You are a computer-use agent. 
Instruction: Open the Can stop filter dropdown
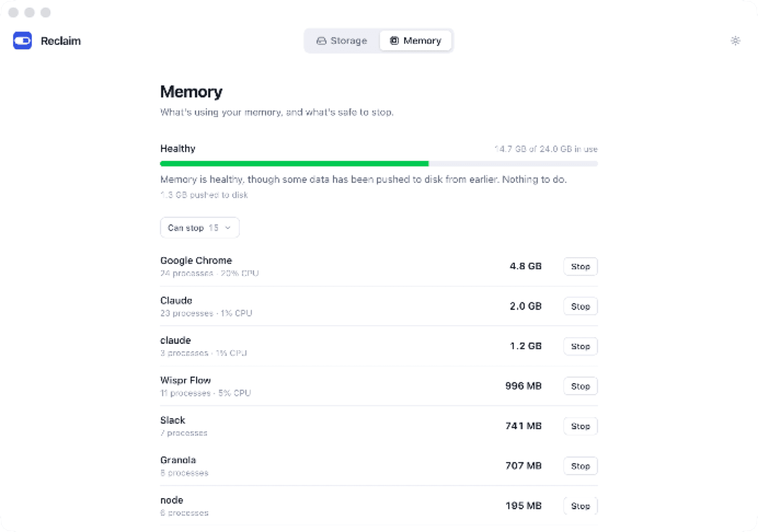coord(200,228)
